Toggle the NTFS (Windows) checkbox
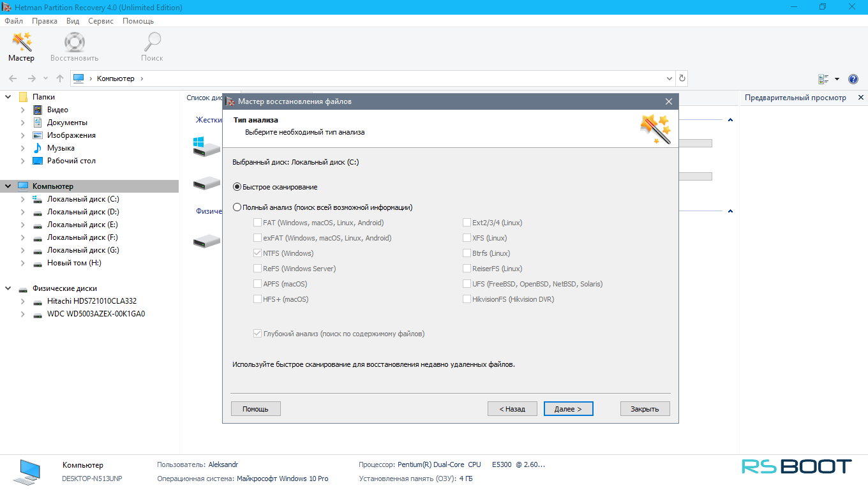Screen dimensions: 868x490 pos(257,253)
